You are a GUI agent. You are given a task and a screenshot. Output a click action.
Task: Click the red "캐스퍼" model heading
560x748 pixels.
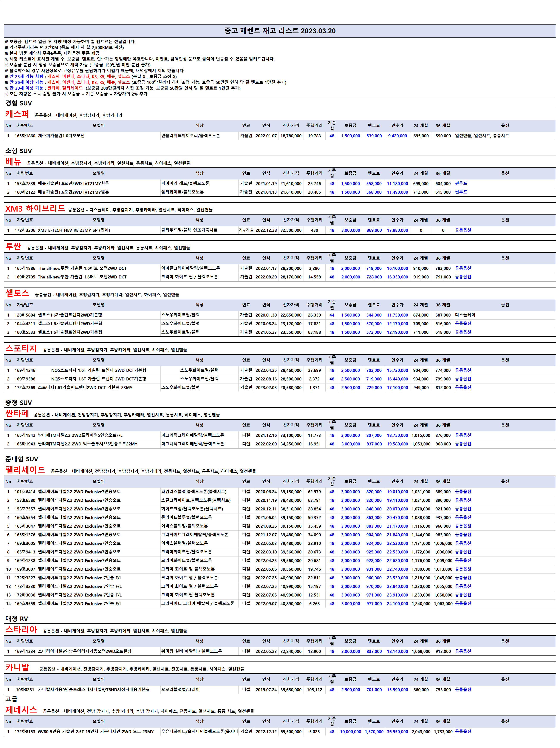(17, 114)
